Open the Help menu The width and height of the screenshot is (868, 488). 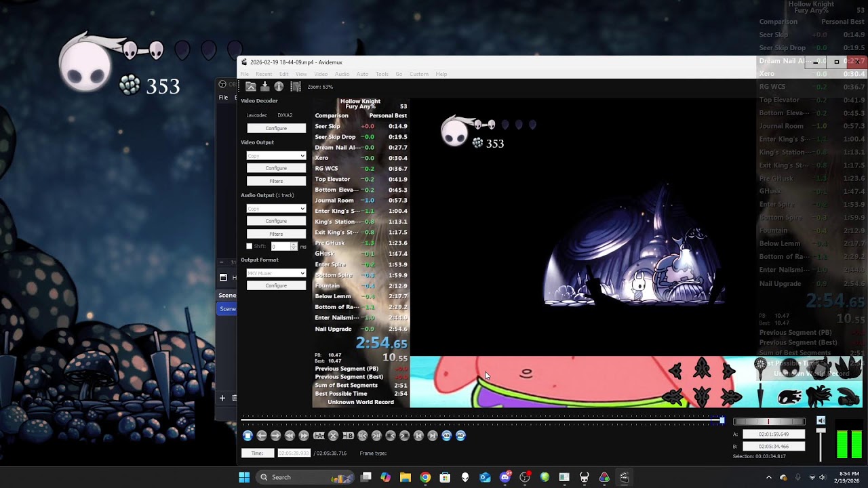point(441,74)
